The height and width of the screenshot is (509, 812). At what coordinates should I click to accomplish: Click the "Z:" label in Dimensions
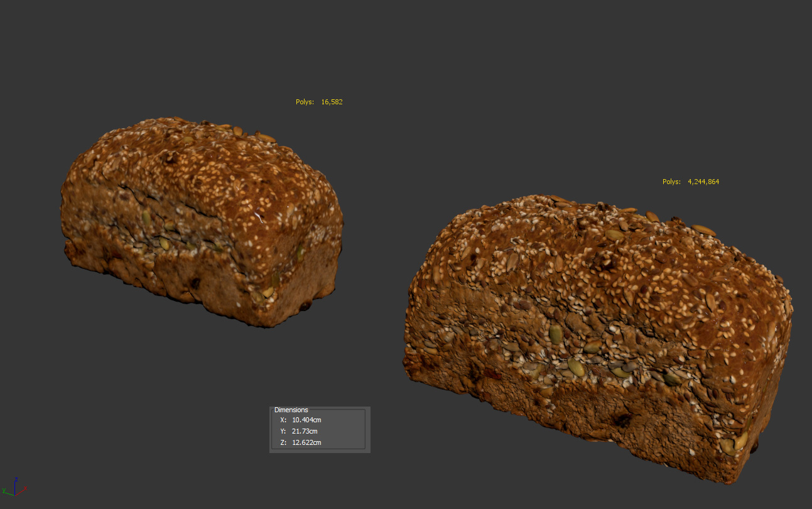pos(283,442)
